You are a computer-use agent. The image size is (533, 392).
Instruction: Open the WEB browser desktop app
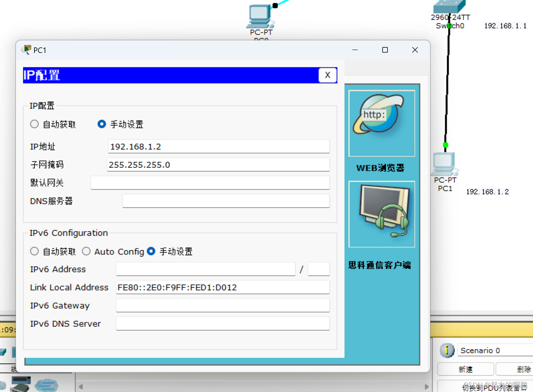click(x=382, y=123)
